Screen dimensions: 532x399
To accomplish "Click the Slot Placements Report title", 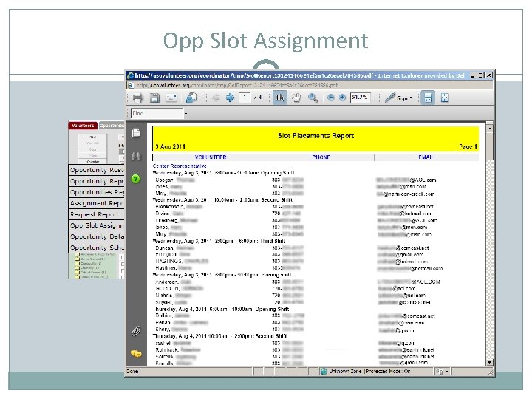I will coord(316,136).
